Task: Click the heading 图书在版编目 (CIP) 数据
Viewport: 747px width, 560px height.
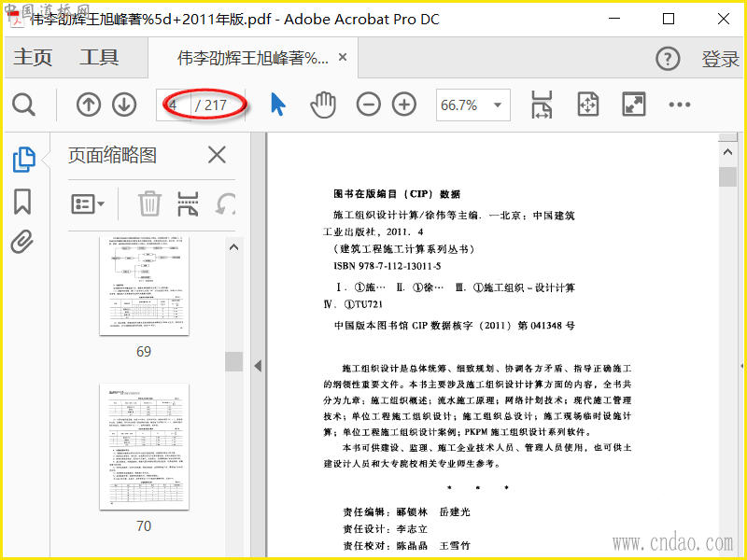Action: pyautogui.click(x=397, y=194)
